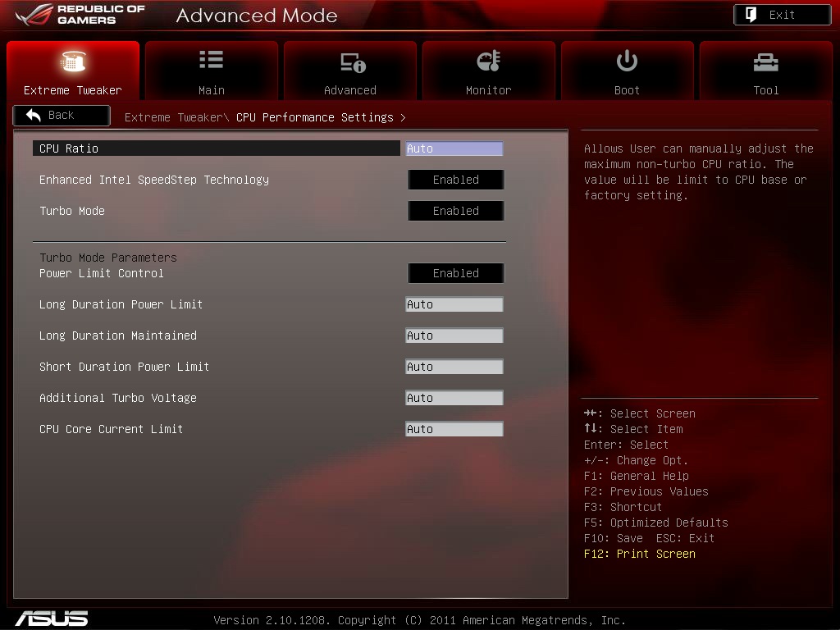Click the Tool tab toolbox icon

765,62
